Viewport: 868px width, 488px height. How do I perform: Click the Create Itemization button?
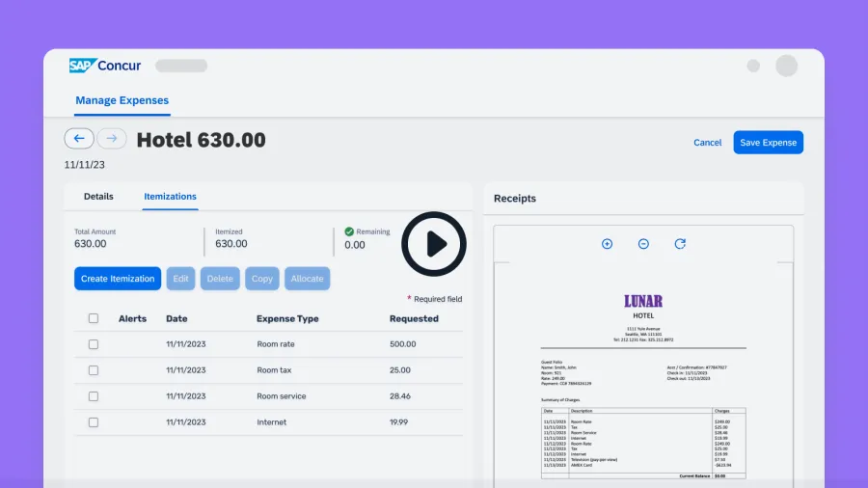click(118, 279)
